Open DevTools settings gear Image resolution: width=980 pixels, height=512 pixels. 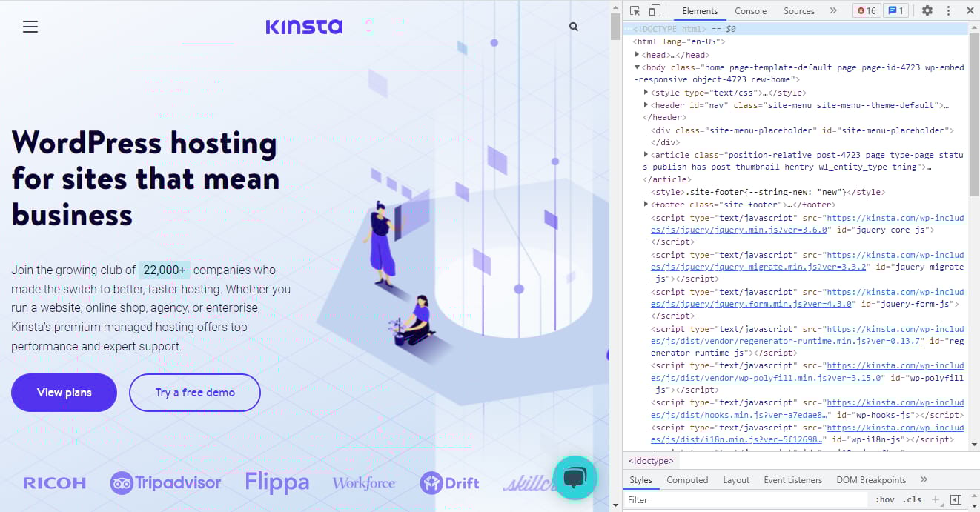pos(928,10)
